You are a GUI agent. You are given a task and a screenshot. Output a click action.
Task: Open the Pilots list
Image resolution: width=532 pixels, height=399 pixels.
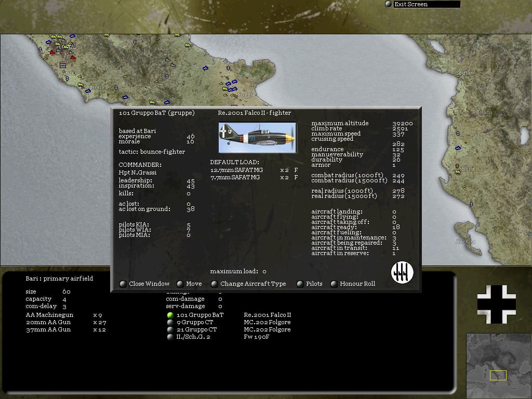coord(310,284)
